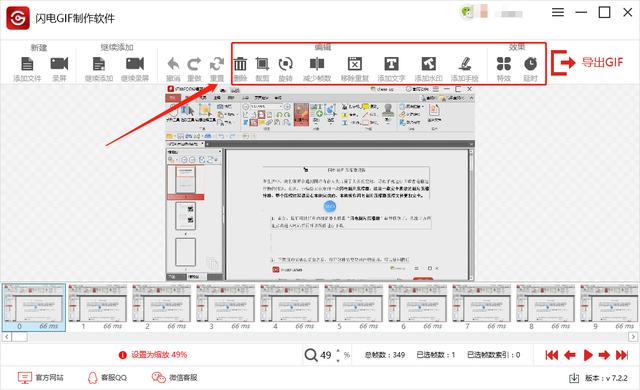The height and width of the screenshot is (390, 640).
Task: Select frame 6 thumbnail in timeline
Action: 418,307
